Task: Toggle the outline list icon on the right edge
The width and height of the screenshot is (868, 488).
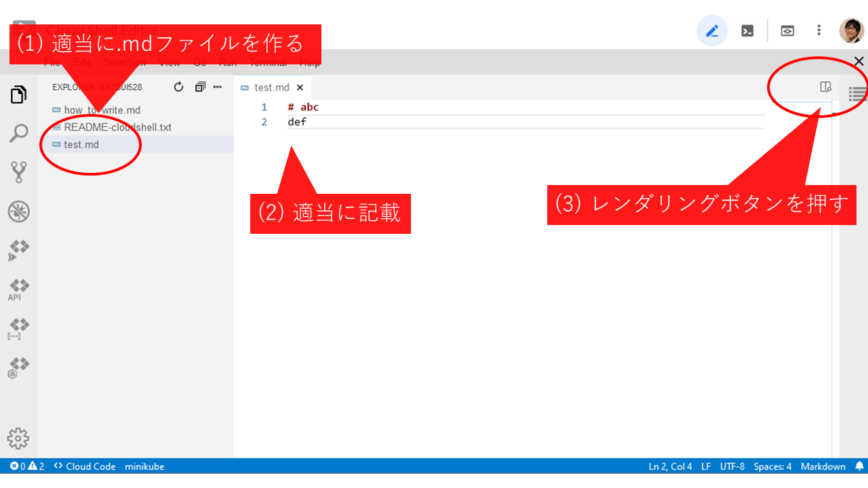Action: [x=856, y=95]
